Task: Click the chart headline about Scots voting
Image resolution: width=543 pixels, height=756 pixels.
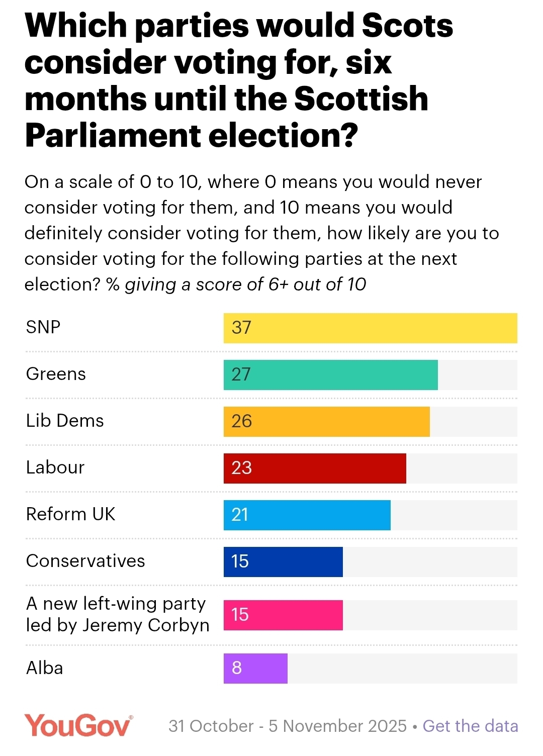Action: (x=239, y=80)
